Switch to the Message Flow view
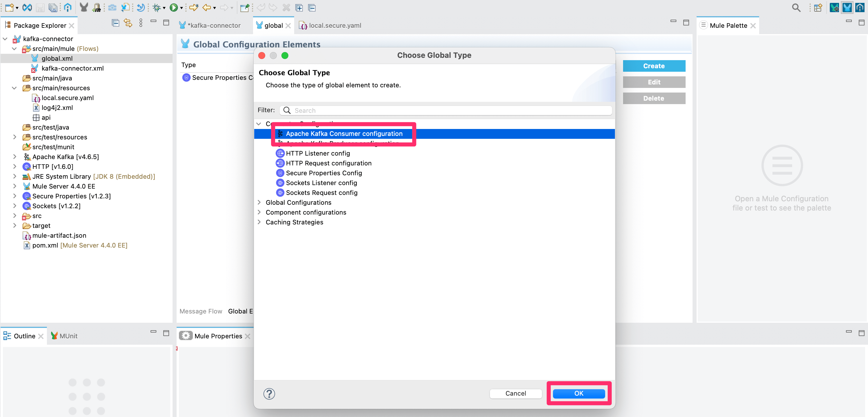The width and height of the screenshot is (868, 417). pyautogui.click(x=200, y=311)
